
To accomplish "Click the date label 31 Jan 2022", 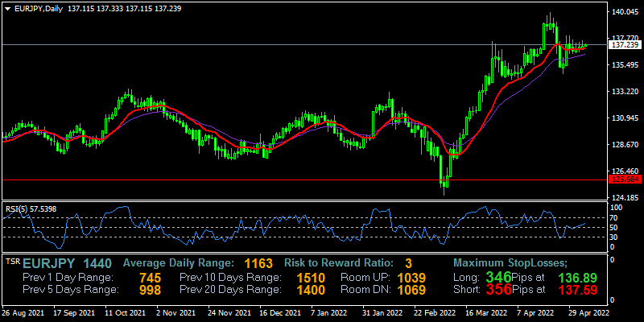I will click(x=381, y=314).
